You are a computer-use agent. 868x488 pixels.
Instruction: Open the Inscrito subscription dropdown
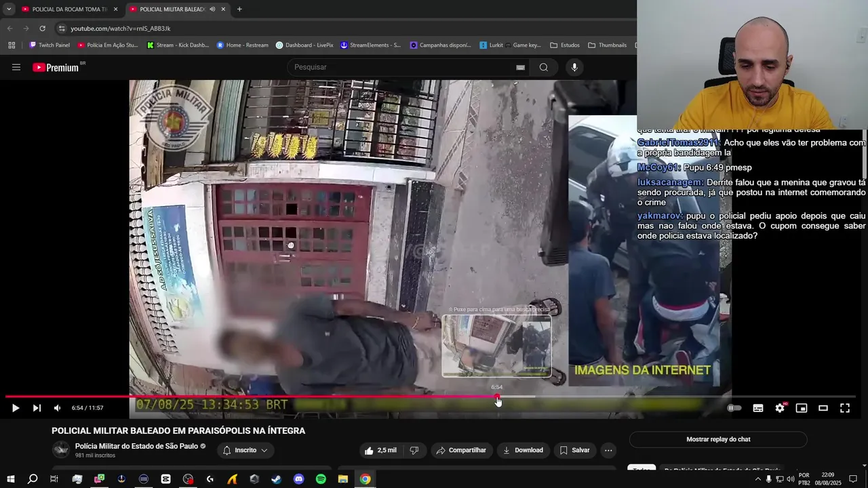tap(245, 450)
